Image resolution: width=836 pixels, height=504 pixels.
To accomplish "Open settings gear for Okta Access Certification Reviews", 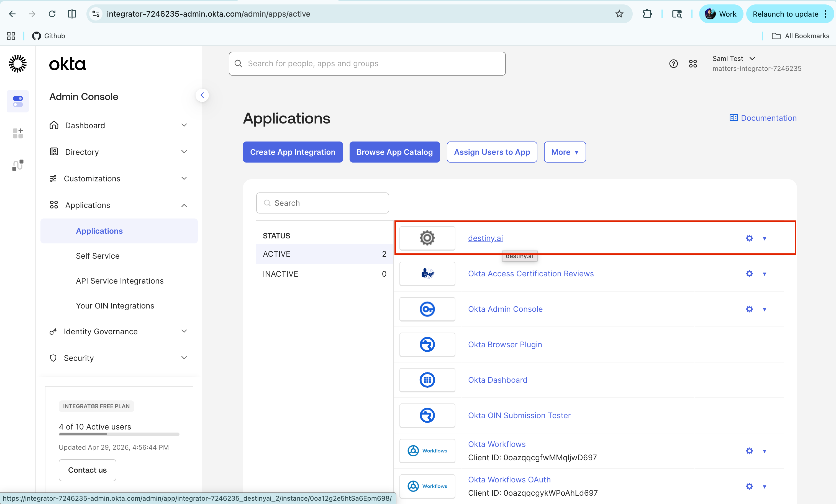I will [x=749, y=274].
